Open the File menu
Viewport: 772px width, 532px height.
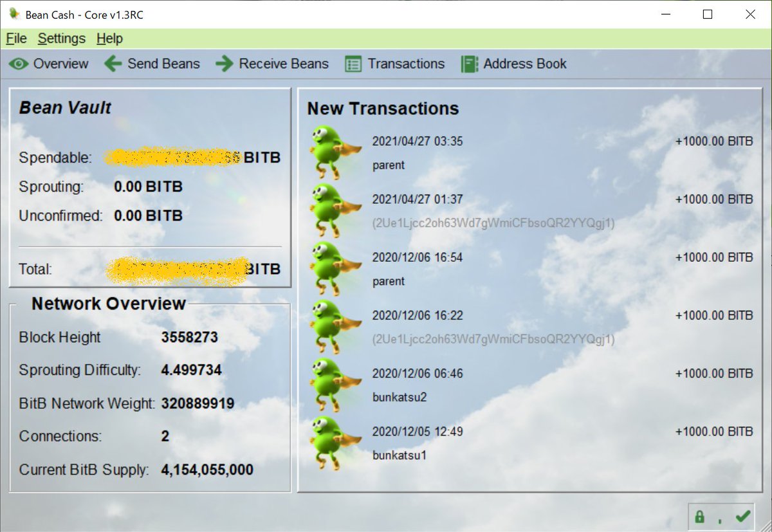click(16, 39)
